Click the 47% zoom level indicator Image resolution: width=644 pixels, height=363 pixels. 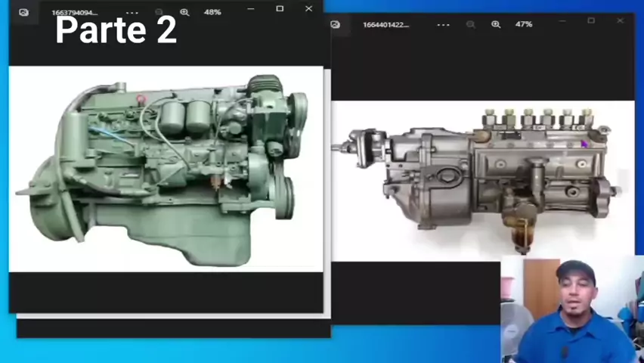pos(523,24)
